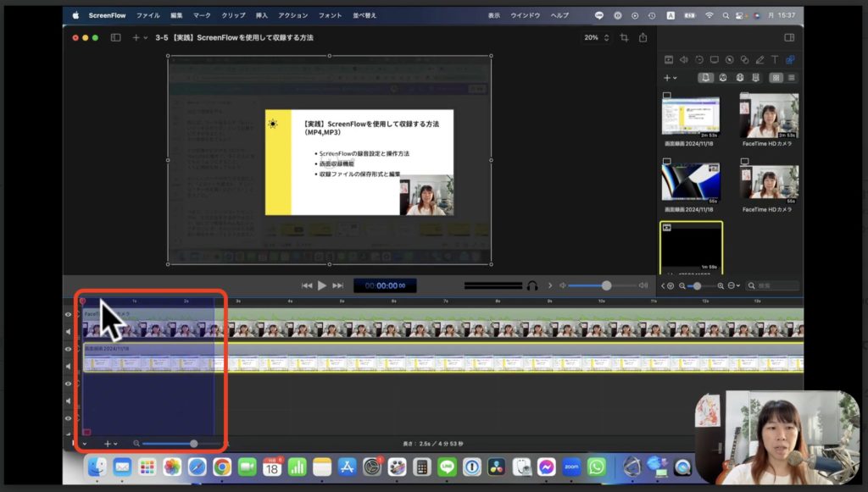Click the rewind to start button
Viewport: 868px width, 492px height.
pos(306,285)
